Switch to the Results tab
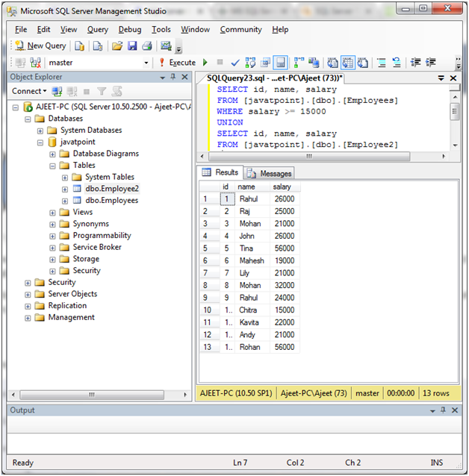Screen dimensions: 469x476 [x=220, y=172]
